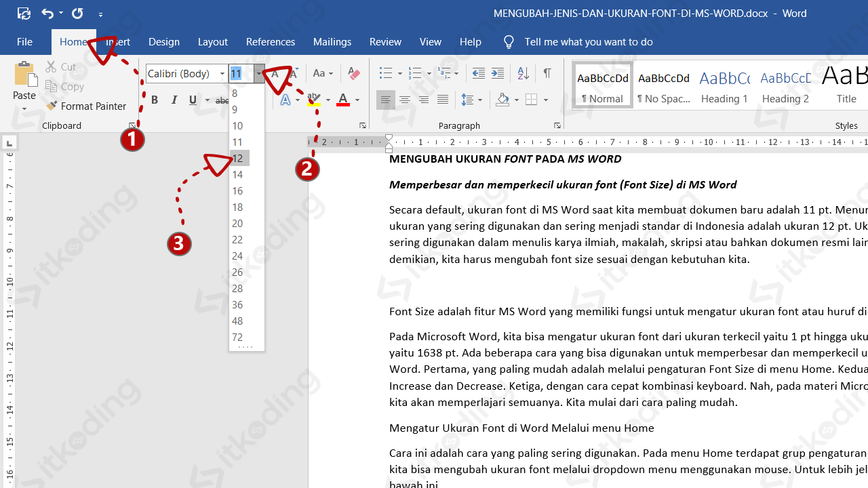
Task: Click the Shading paint bucket icon
Action: [x=502, y=100]
